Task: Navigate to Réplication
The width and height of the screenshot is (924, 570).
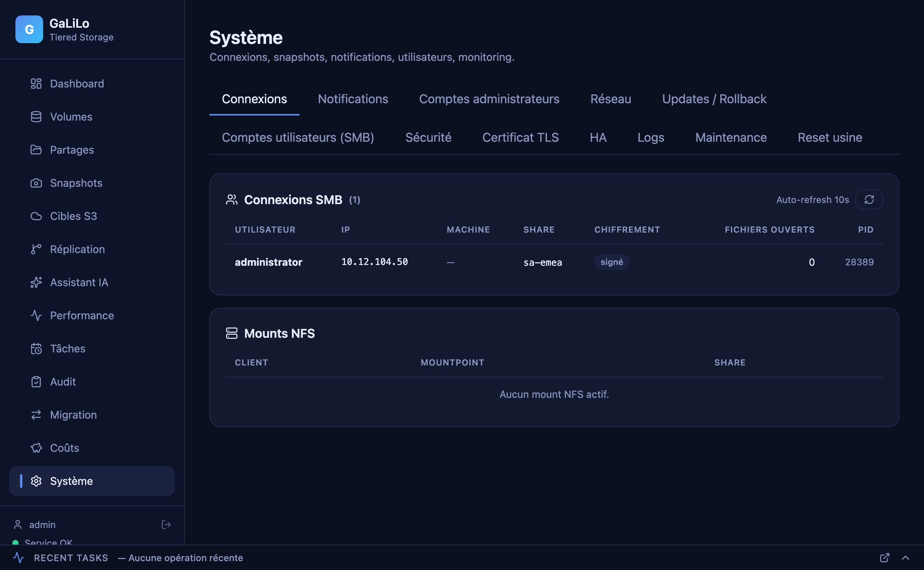Action: coord(92,249)
